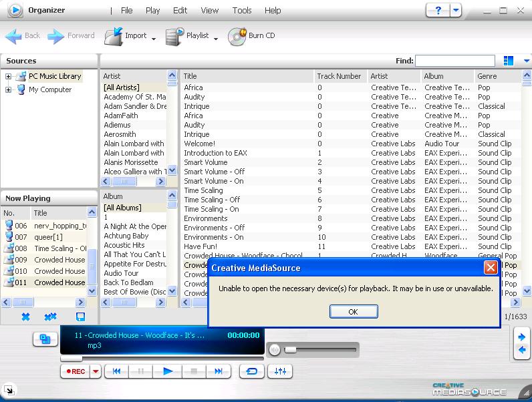Go to the previous track
532x402 pixels.
click(117, 371)
